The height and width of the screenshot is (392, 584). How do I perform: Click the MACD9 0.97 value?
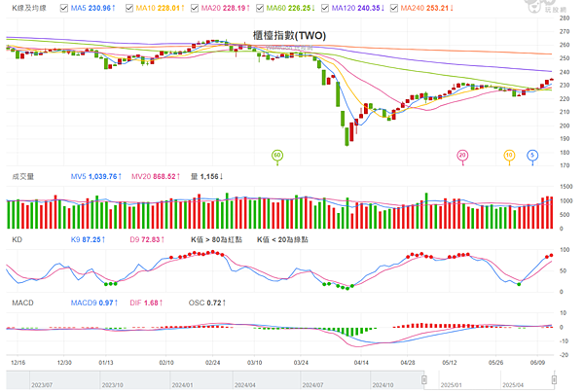(x=94, y=303)
